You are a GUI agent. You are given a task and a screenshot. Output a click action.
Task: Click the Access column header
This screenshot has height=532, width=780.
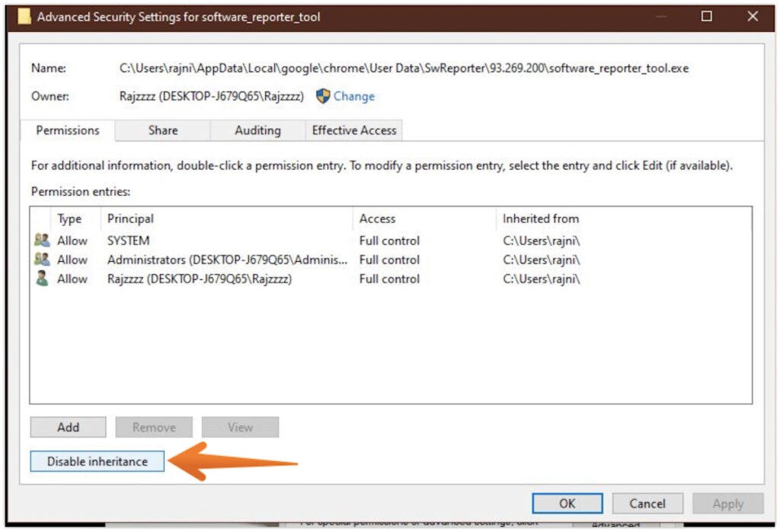pyautogui.click(x=376, y=218)
